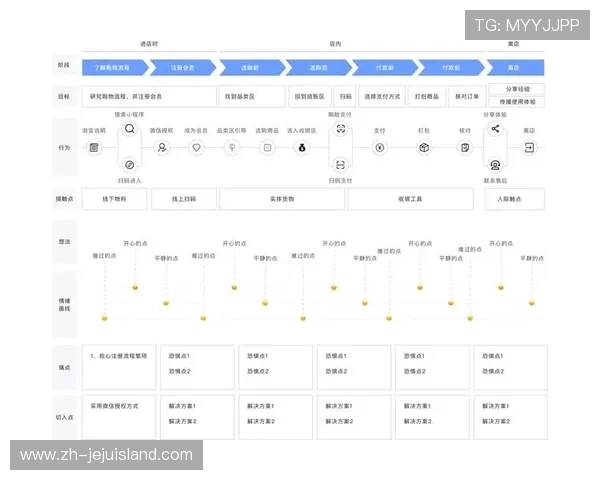
Task: Click the 阶段 row label
Action: (64, 65)
